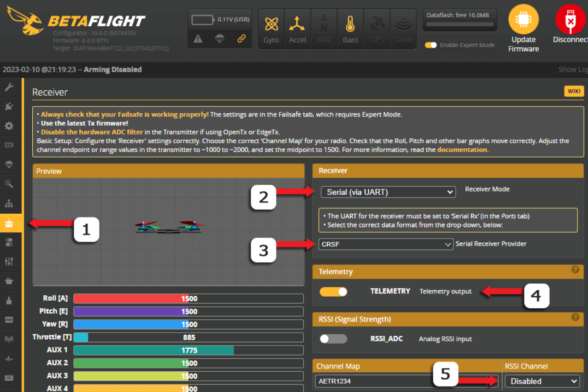The image size is (588, 392).
Task: Click the warning triangle status icon
Action: 198,39
